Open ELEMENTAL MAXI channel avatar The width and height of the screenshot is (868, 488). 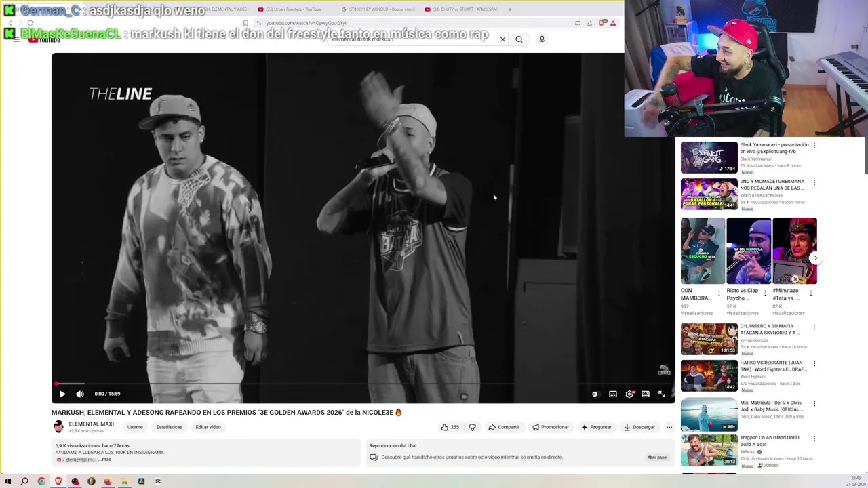coord(58,427)
